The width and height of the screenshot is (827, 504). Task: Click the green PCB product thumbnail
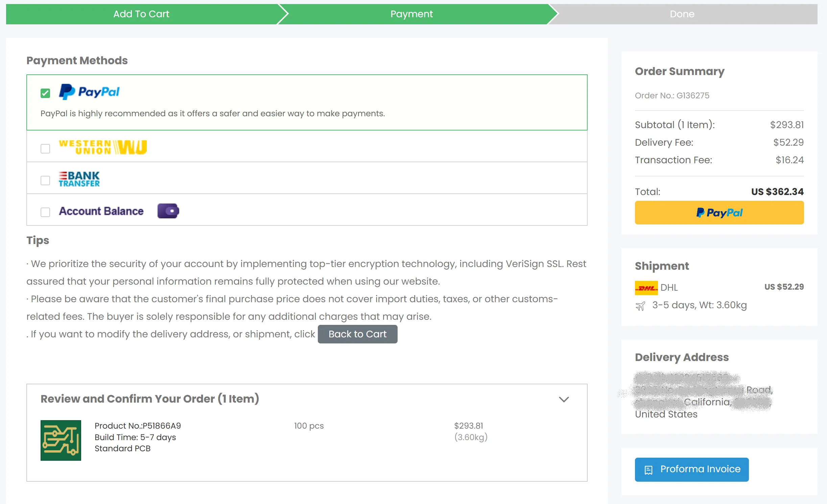61,440
